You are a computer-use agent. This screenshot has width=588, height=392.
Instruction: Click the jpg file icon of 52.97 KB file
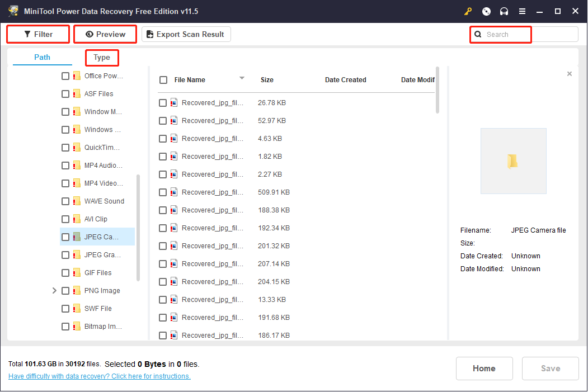(x=173, y=121)
